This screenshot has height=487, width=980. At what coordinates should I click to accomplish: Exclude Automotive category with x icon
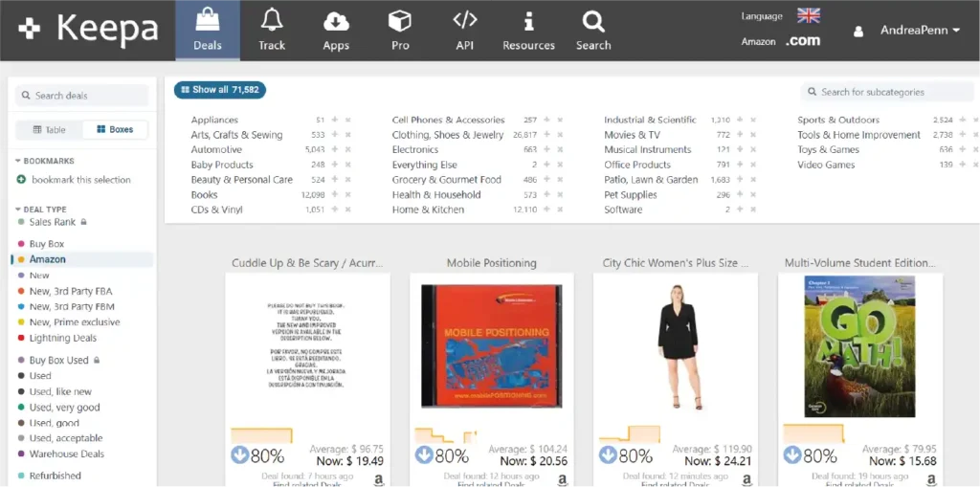348,150
